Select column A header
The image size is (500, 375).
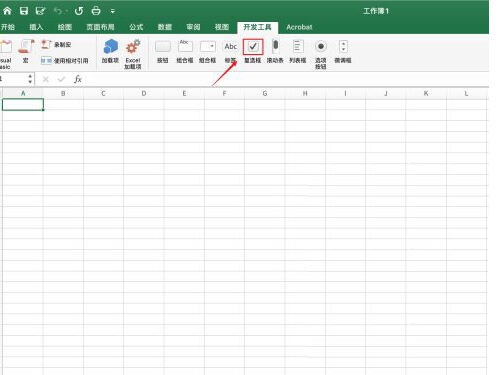23,93
